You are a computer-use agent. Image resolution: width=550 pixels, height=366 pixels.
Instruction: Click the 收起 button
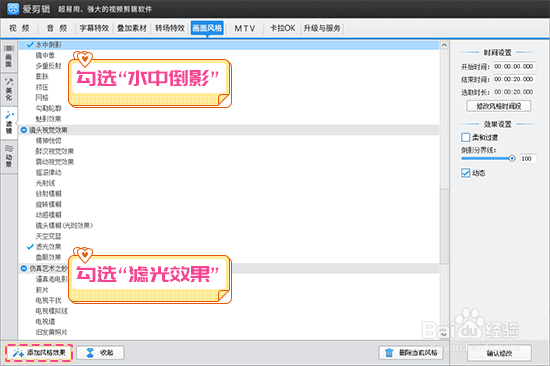click(x=100, y=353)
